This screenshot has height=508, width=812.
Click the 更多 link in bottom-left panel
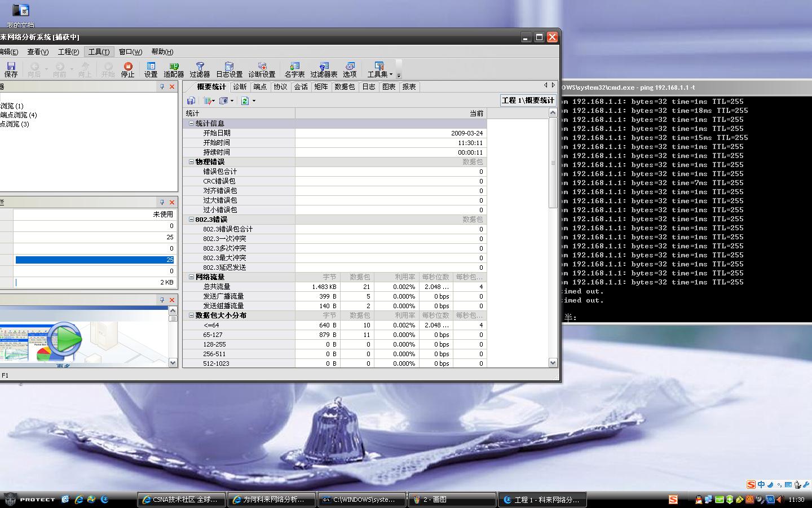[63, 366]
